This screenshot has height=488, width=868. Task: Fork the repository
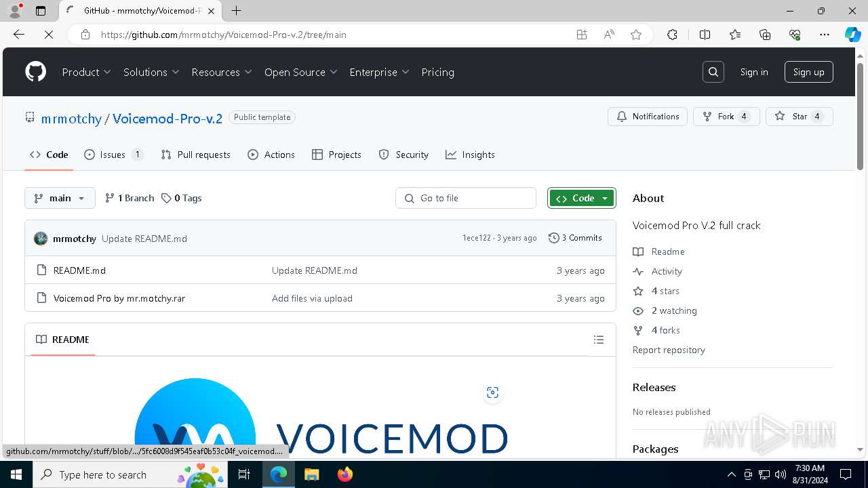(726, 117)
